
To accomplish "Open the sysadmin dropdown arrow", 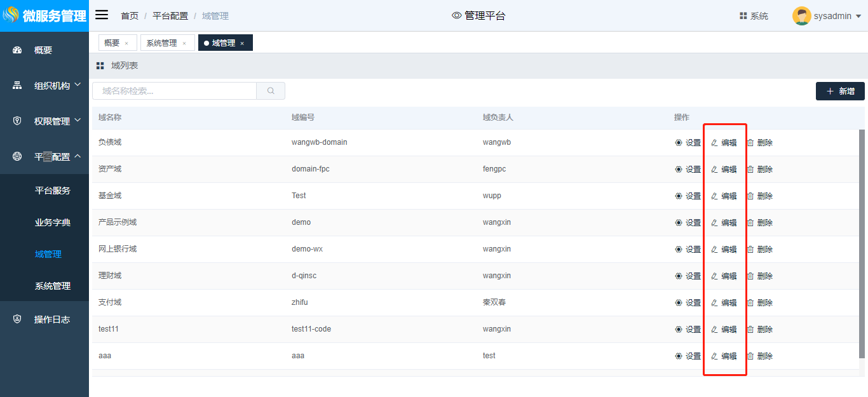I will click(858, 17).
